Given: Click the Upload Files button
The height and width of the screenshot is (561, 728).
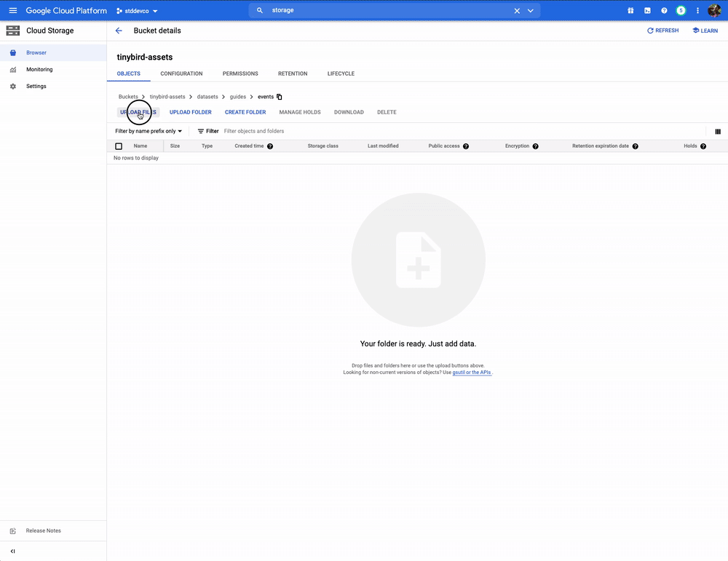Looking at the screenshot, I should pyautogui.click(x=138, y=112).
